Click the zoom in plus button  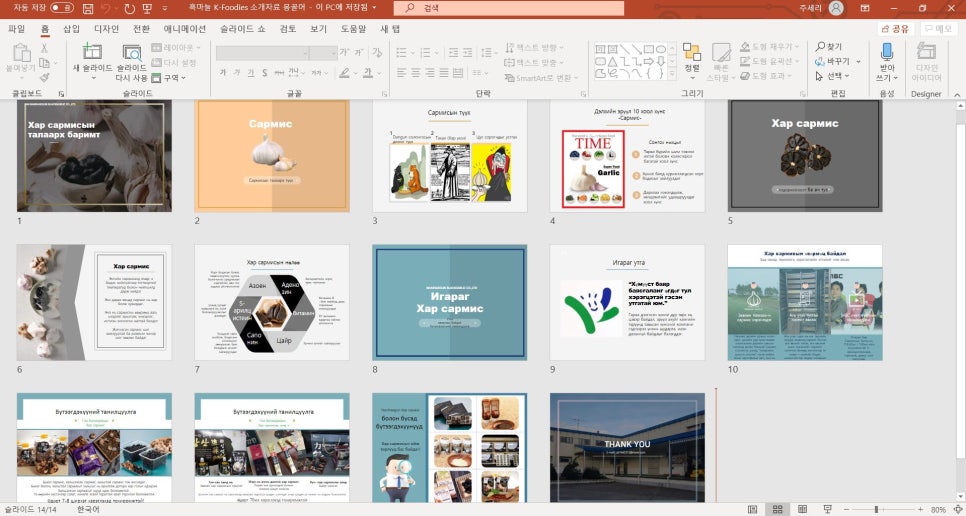pos(920,509)
